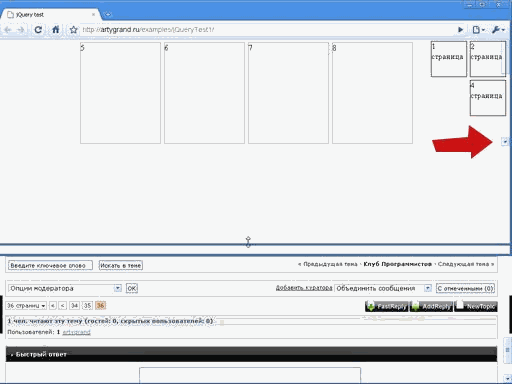Expand the Опции модератора dropdown
This screenshot has width=512, height=384.
tap(117, 288)
